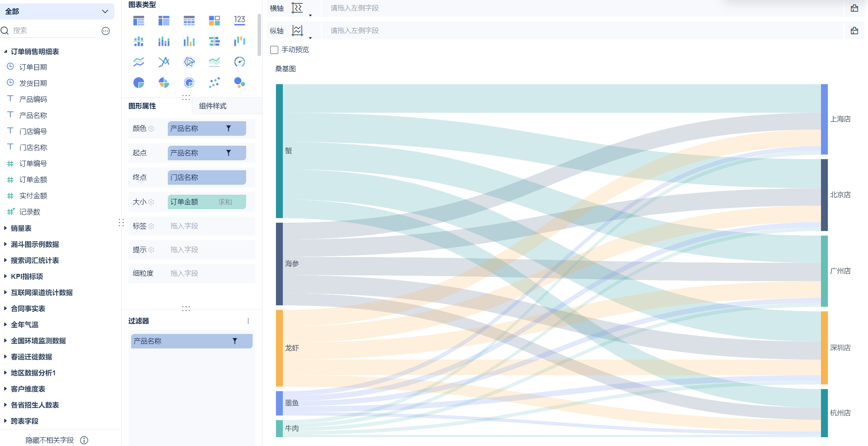Switch to the 组件样式 tab
The height and width of the screenshot is (446, 868).
click(213, 106)
